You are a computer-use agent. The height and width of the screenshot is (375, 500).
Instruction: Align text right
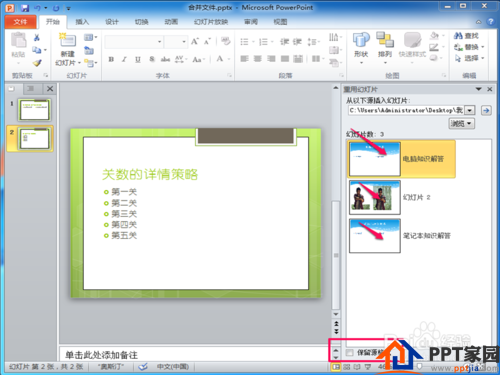(x=271, y=59)
